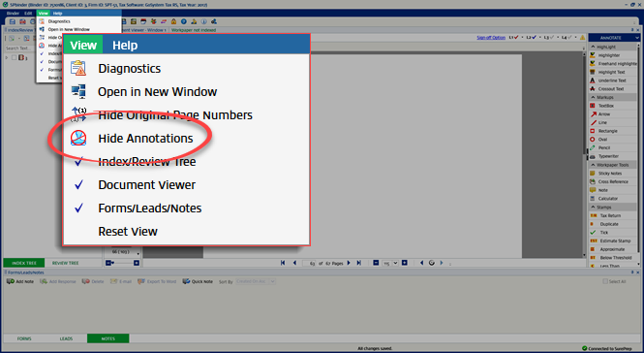The image size is (644, 353).
Task: Click the Add Note button
Action: tap(20, 281)
